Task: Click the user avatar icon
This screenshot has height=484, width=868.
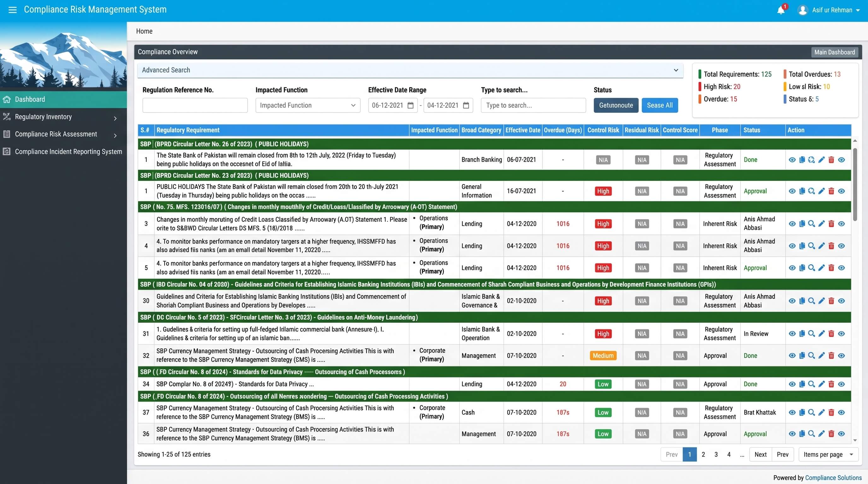Action: (x=803, y=10)
